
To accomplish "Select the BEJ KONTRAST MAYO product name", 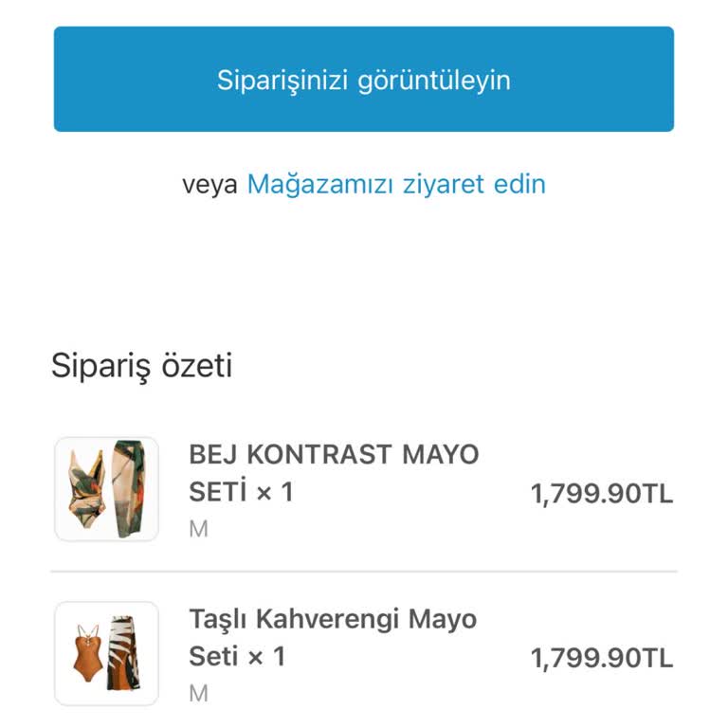I will pyautogui.click(x=334, y=455).
